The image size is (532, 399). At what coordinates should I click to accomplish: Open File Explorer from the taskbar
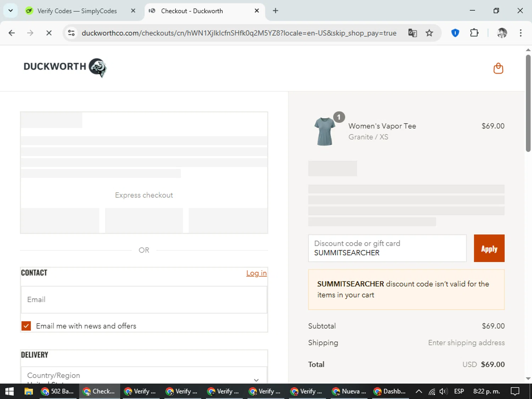point(28,391)
